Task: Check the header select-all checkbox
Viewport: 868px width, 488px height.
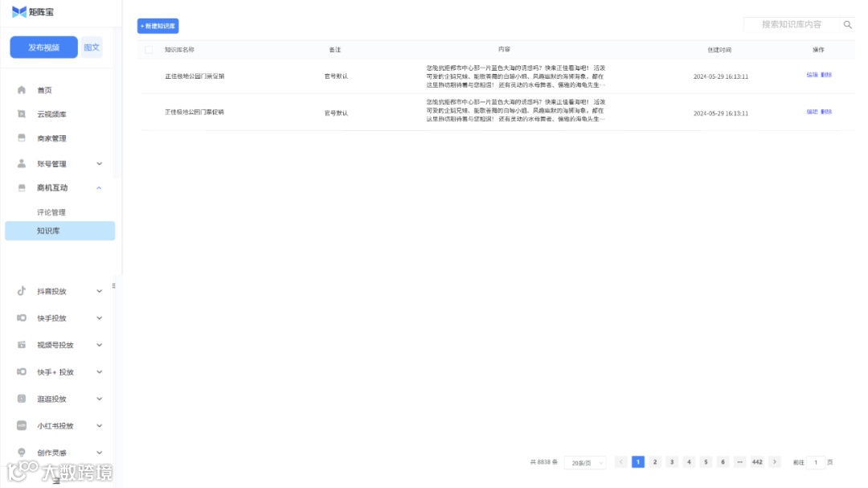Action: [x=150, y=49]
